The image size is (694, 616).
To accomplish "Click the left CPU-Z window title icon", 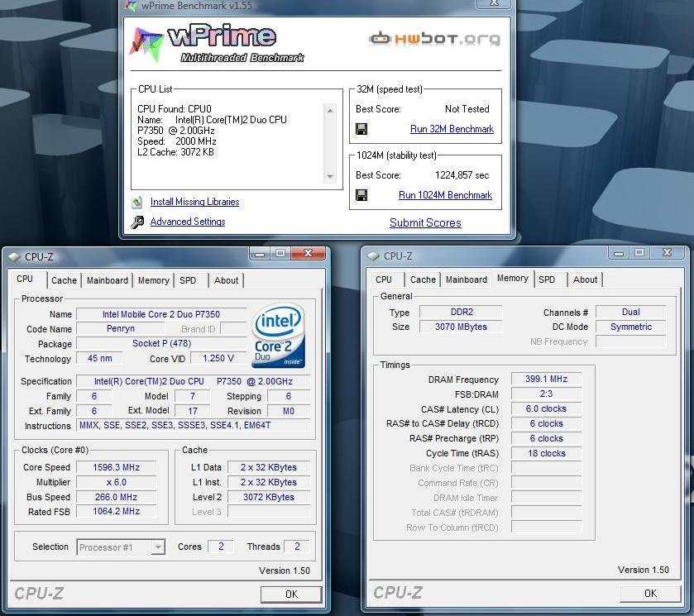I will [14, 256].
